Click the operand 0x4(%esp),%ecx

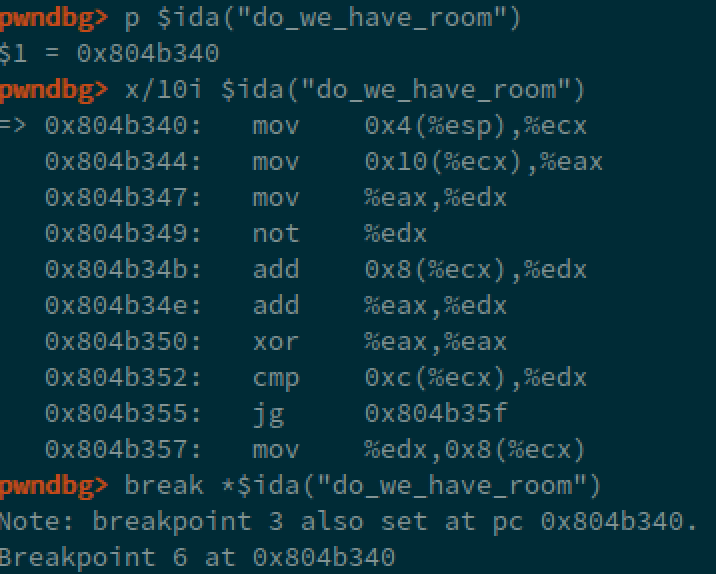(x=475, y=125)
